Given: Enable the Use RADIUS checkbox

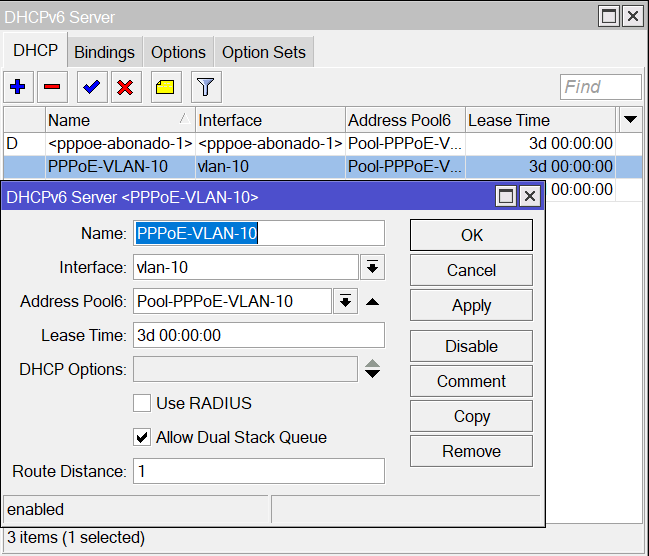Looking at the screenshot, I should [x=142, y=403].
